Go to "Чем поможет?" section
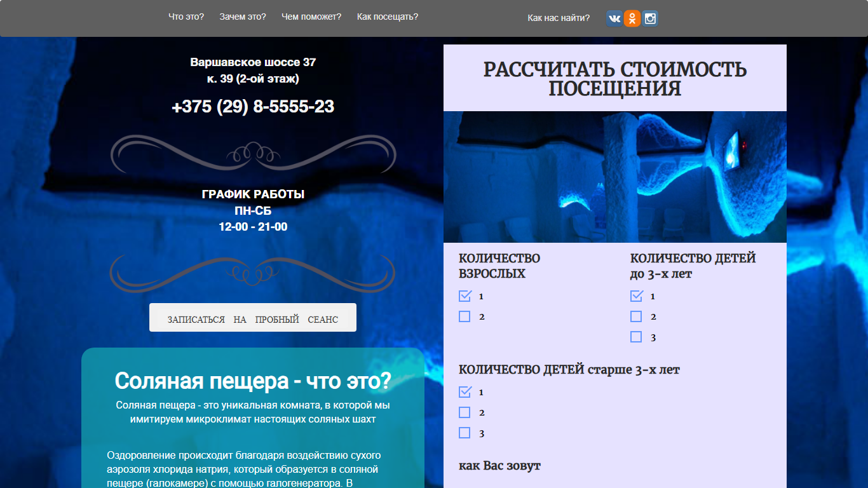Image resolution: width=868 pixels, height=488 pixels. click(x=311, y=17)
